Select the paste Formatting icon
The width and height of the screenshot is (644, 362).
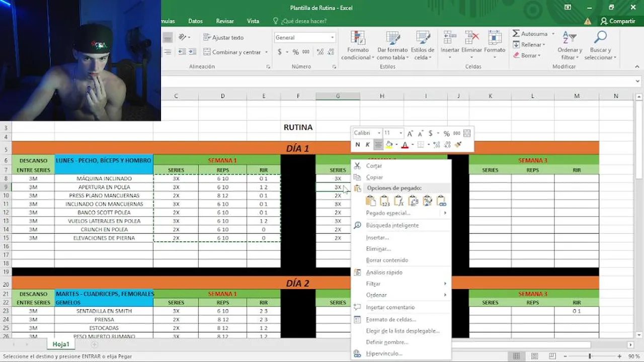427,201
